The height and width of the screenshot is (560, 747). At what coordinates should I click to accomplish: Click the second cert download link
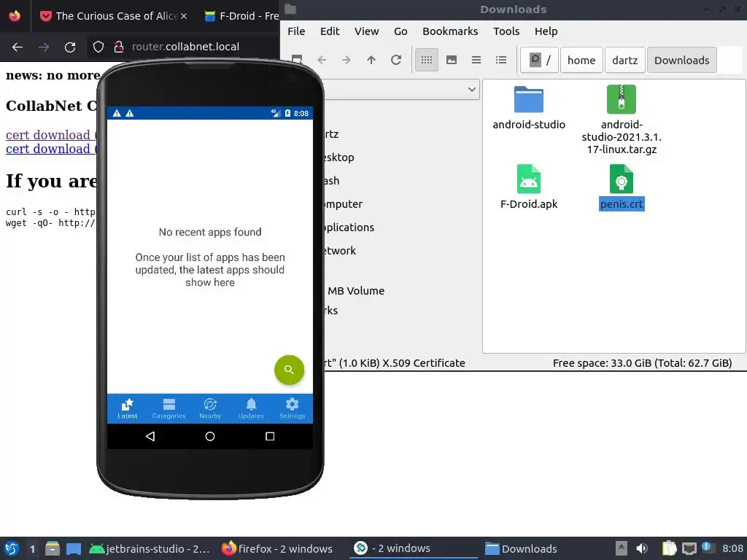(52, 149)
